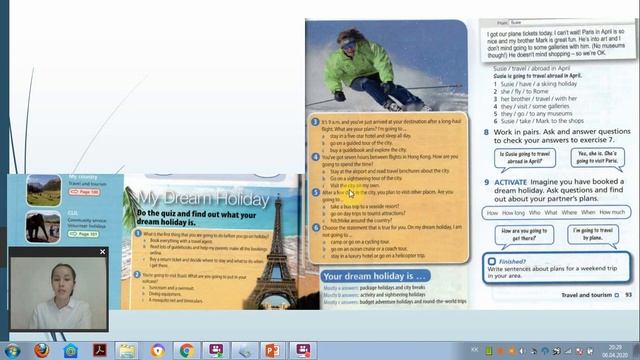Viewport: 640px width, 360px height.
Task: Click 'they / visit / some galleries' line
Action: (x=535, y=106)
